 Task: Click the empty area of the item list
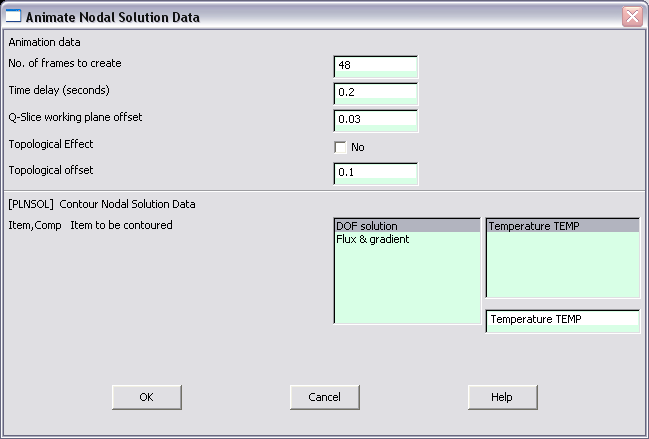click(407, 284)
